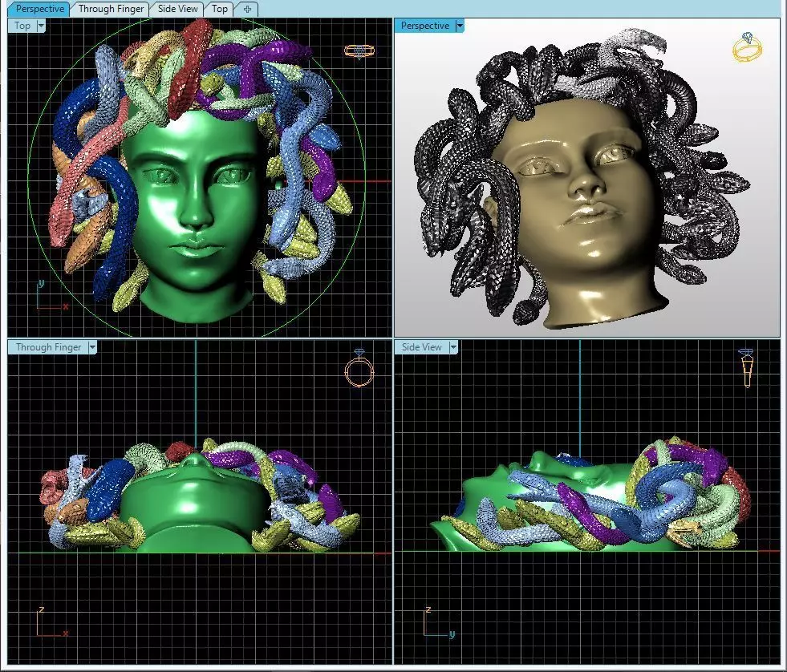Open the Through Finger viewport tab
The width and height of the screenshot is (787, 672).
(x=111, y=9)
